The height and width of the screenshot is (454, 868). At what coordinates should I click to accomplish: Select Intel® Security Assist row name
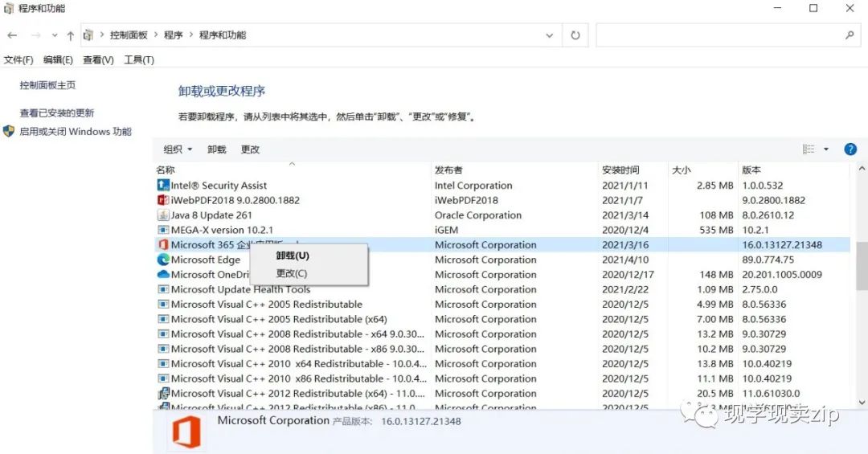tap(219, 186)
